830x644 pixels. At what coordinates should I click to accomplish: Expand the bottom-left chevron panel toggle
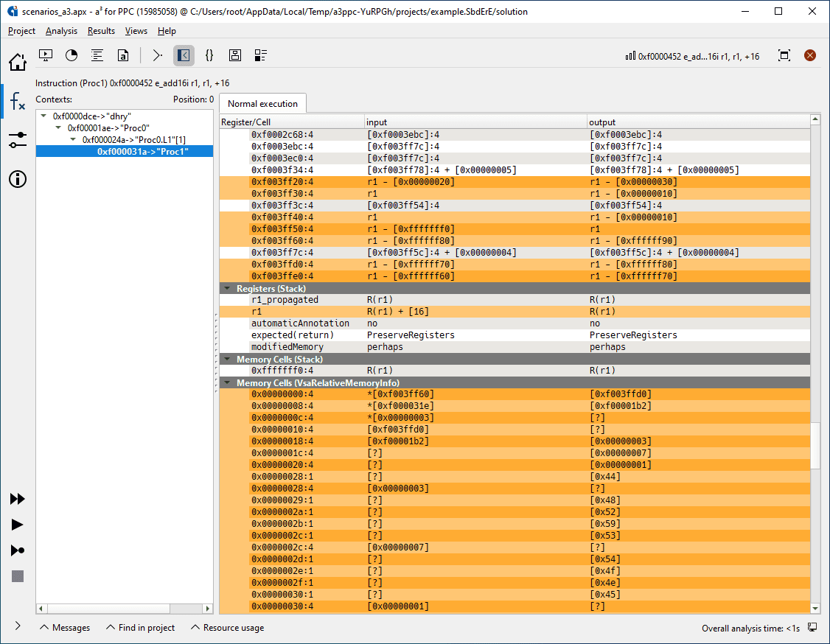[x=18, y=626]
